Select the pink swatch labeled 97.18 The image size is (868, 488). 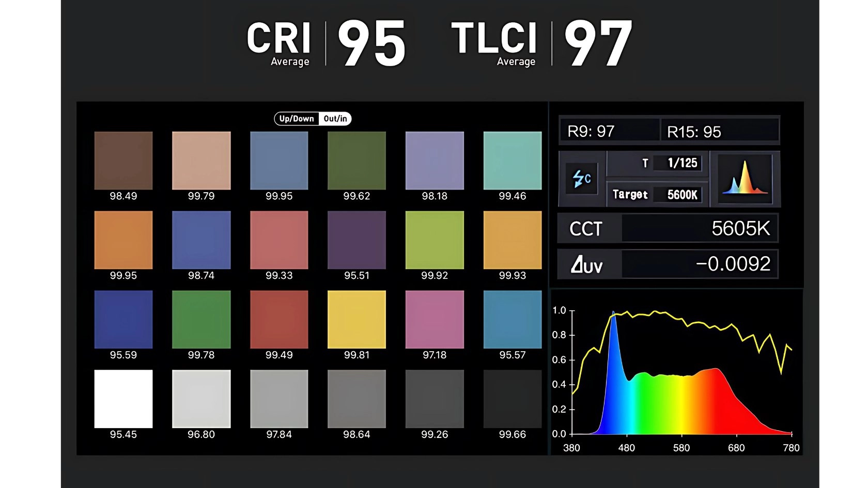click(x=435, y=319)
